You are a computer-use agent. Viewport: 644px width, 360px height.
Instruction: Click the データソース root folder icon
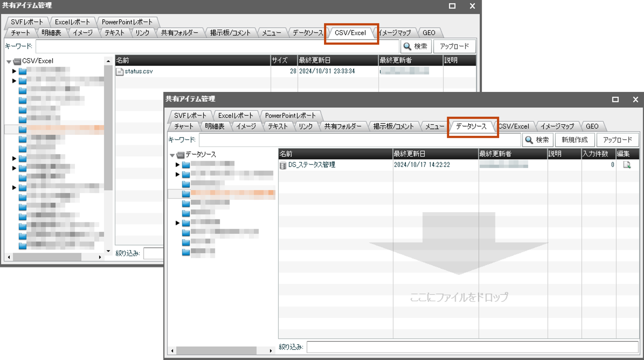[180, 155]
